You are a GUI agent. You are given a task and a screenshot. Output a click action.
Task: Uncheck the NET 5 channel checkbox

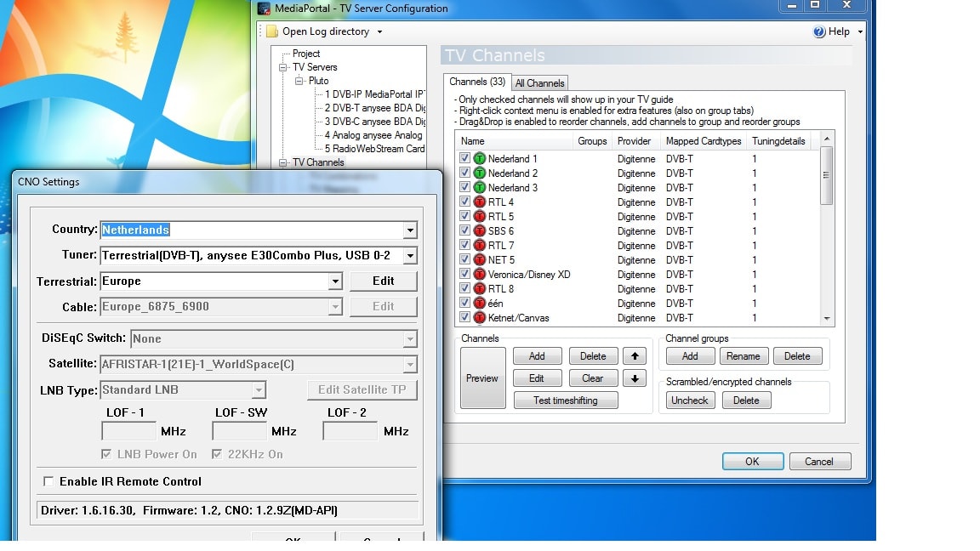pyautogui.click(x=464, y=258)
